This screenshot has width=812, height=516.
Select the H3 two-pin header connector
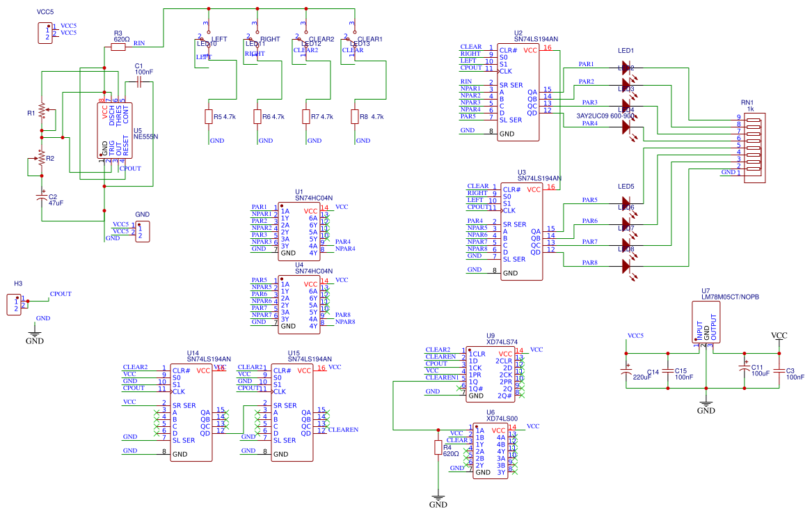point(15,304)
